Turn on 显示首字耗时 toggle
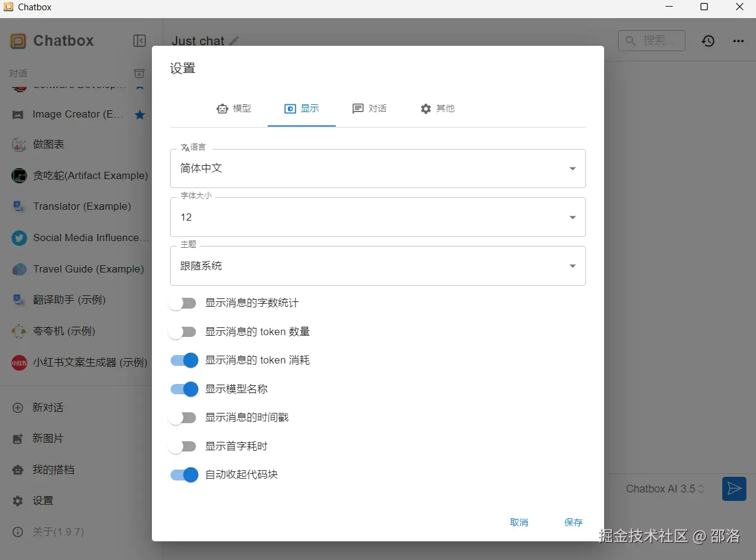The height and width of the screenshot is (560, 756). pos(183,447)
